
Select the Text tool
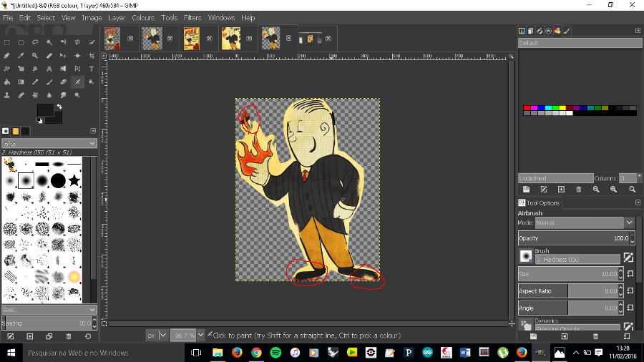[92, 69]
